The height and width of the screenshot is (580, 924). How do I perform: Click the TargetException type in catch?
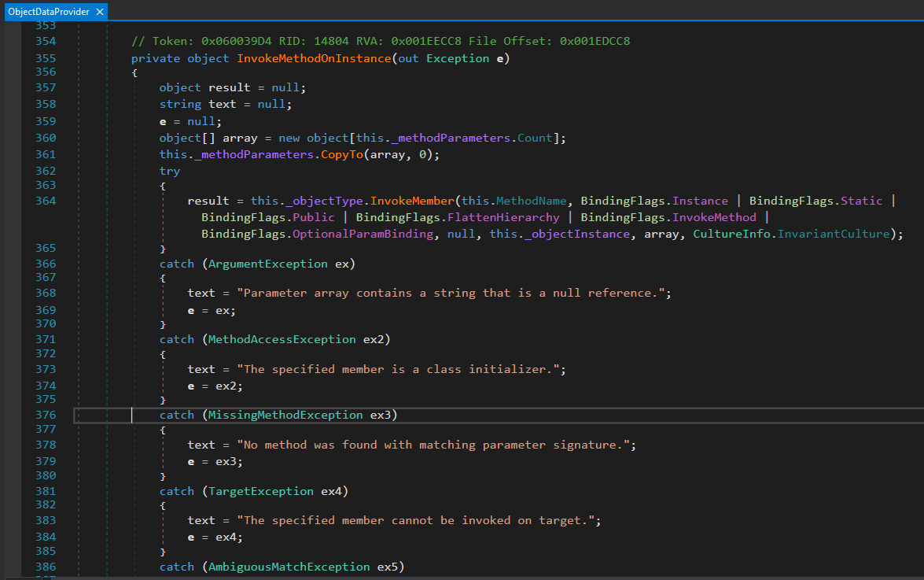coord(261,491)
